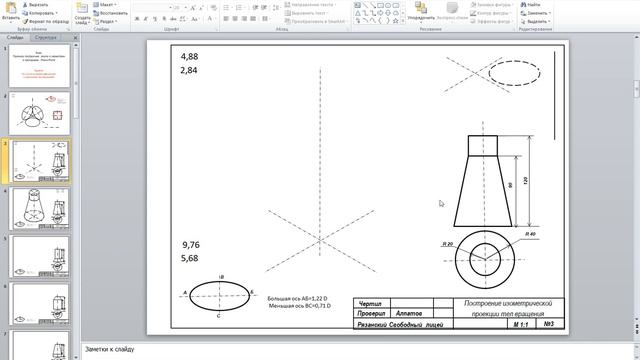Apply bulleted list
The height and width of the screenshot is (360, 640).
pyautogui.click(x=227, y=8)
